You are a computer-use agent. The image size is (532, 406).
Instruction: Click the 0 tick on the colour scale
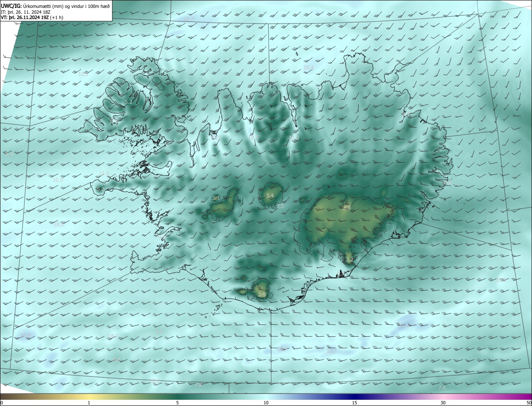click(x=2, y=403)
